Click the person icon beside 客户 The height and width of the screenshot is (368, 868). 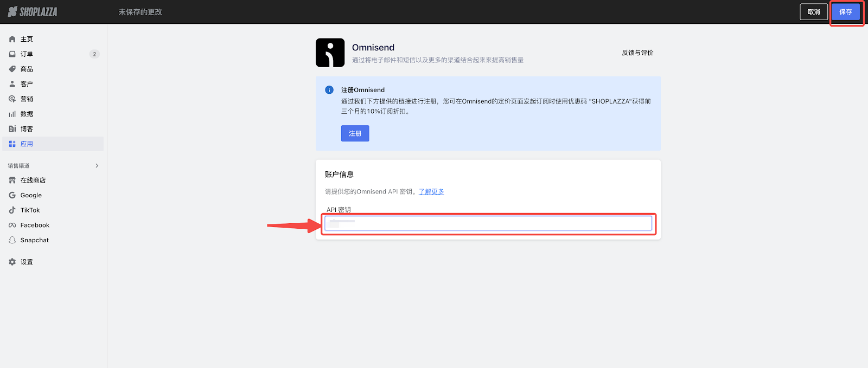(x=12, y=84)
